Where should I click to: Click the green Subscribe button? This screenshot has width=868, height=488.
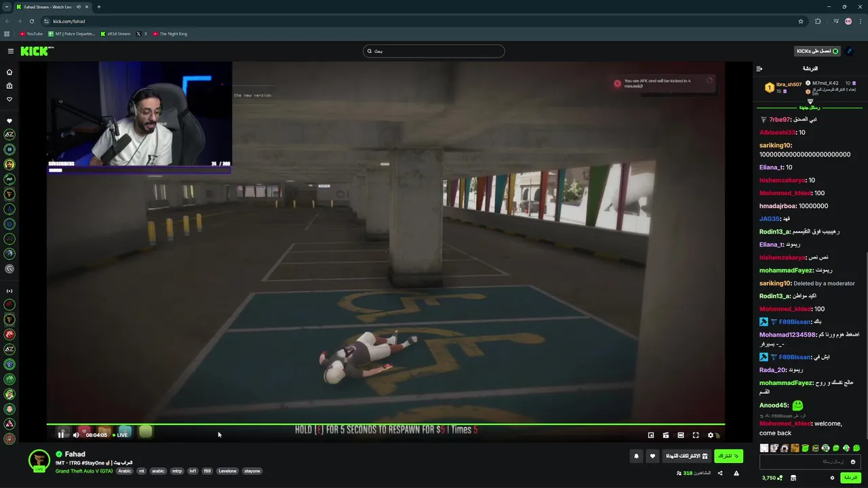point(728,456)
